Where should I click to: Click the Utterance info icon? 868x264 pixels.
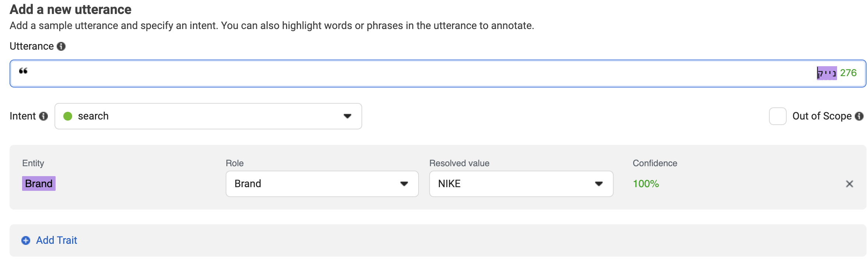[x=62, y=46]
